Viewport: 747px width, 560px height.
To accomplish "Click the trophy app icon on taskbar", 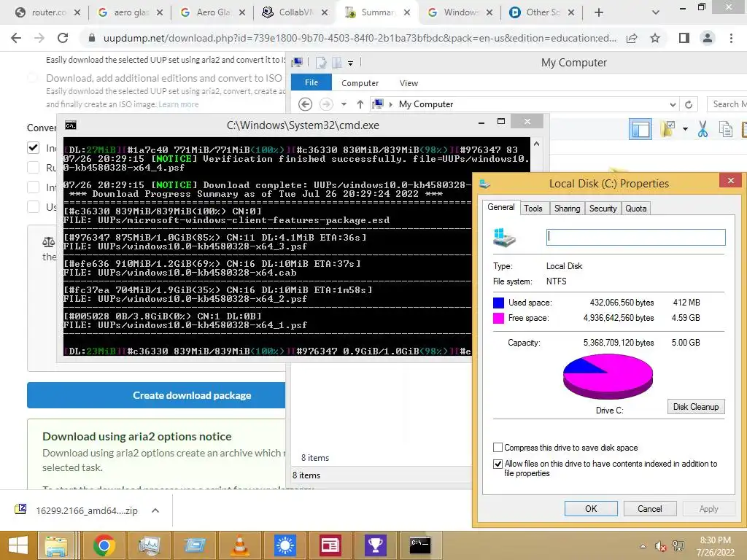I will pos(375,545).
